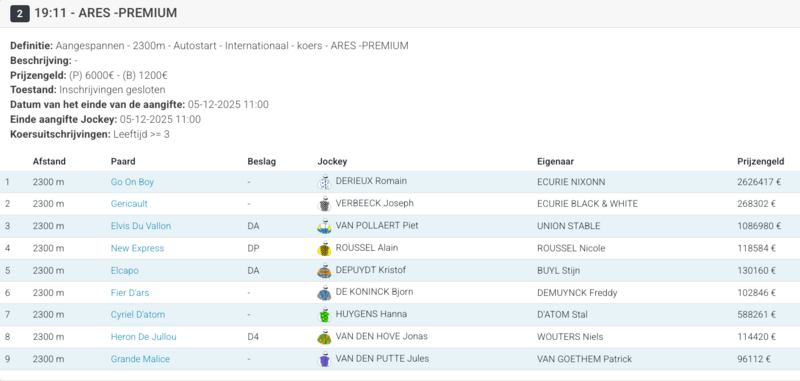The width and height of the screenshot is (800, 381).
Task: Select jockey name VAN POLLAERT Piet
Action: 377,225
